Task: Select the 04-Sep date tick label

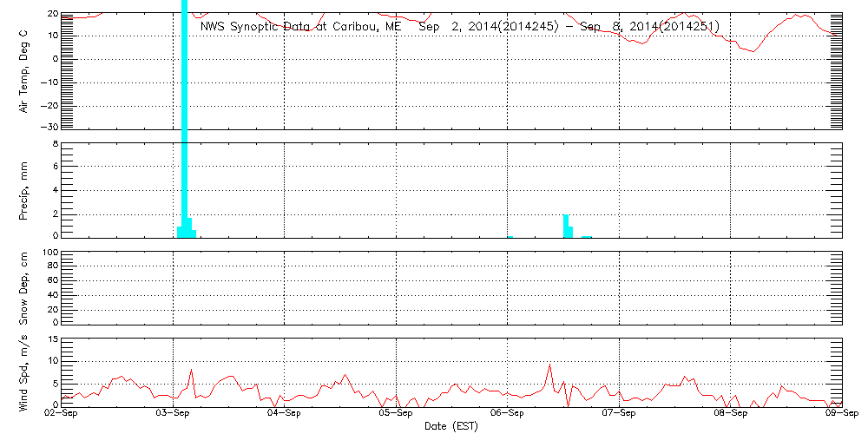Action: click(285, 414)
